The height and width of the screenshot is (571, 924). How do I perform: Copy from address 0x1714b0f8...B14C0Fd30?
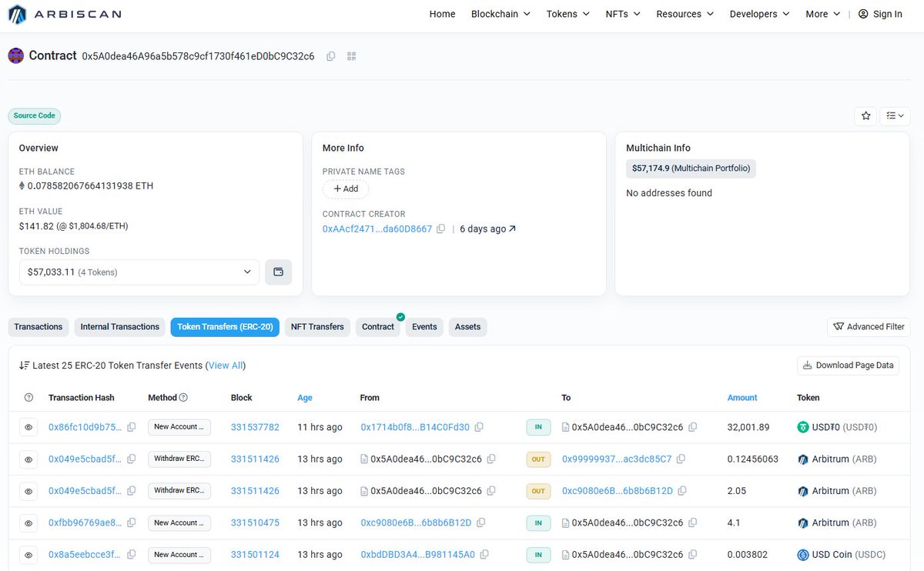[x=479, y=427]
